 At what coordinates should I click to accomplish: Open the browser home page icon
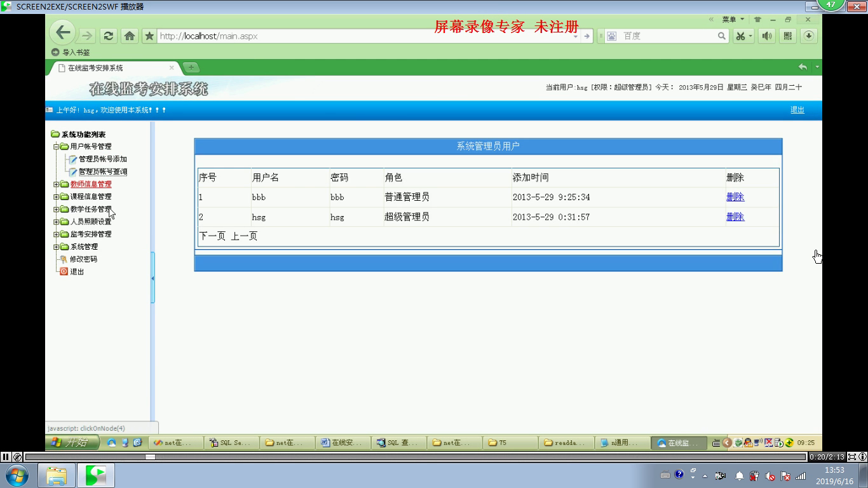click(x=130, y=36)
